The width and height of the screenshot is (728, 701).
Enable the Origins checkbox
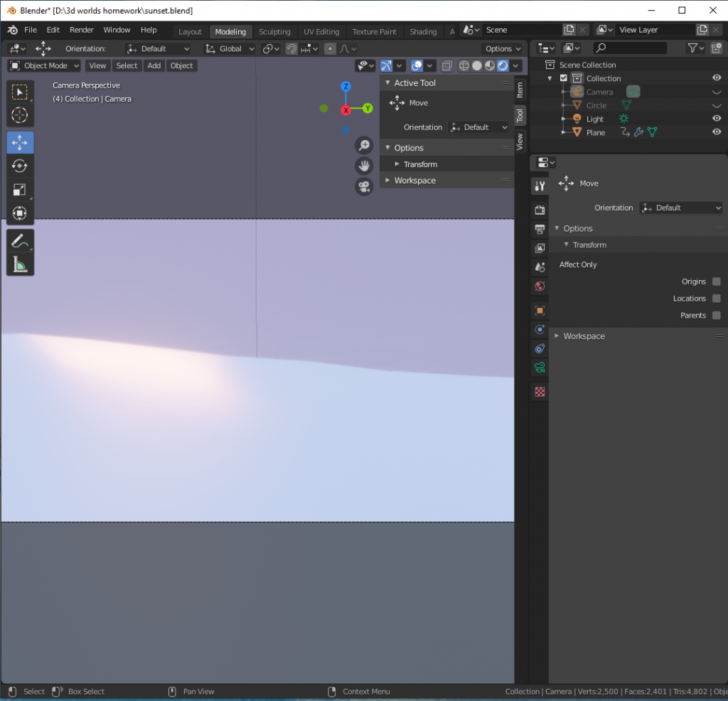(716, 282)
